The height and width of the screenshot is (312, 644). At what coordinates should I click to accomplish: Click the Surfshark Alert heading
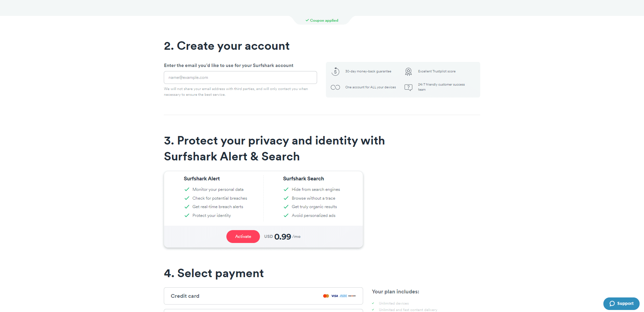tap(202, 179)
